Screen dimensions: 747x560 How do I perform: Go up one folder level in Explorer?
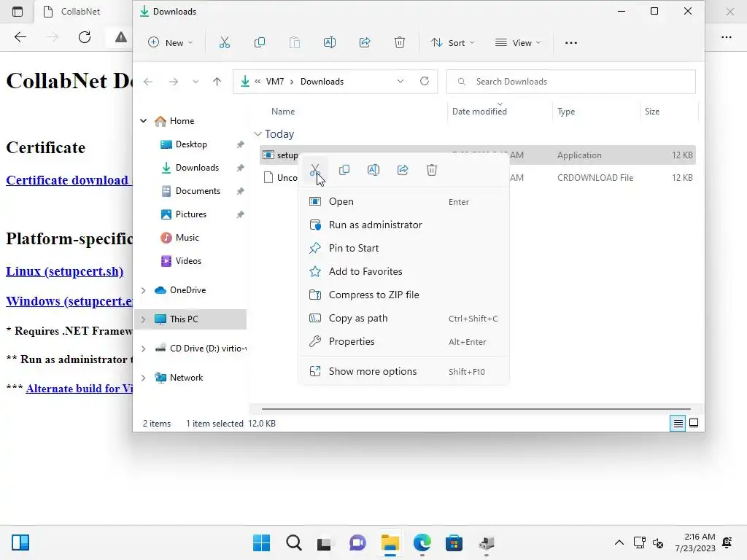(217, 82)
